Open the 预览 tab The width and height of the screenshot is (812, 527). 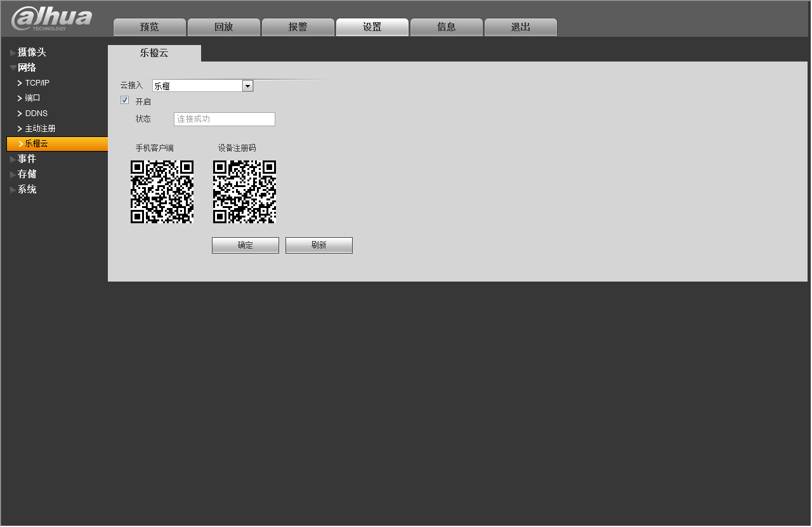tap(150, 27)
